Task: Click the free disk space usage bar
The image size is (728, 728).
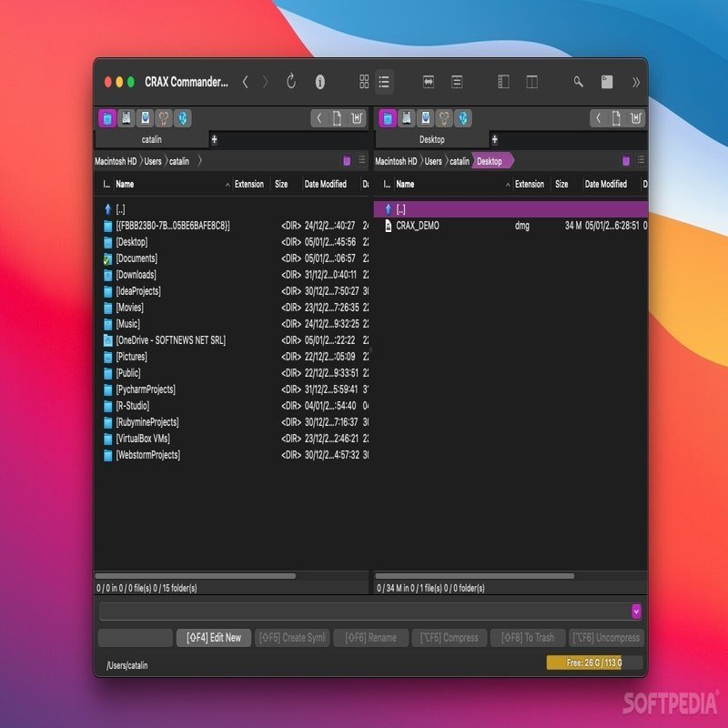Action: point(594,662)
